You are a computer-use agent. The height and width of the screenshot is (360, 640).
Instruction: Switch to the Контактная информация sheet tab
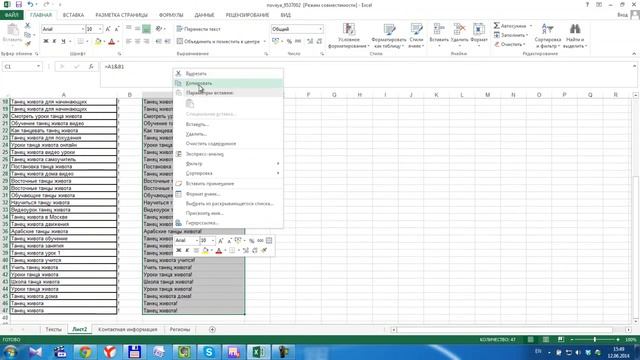(x=128, y=329)
